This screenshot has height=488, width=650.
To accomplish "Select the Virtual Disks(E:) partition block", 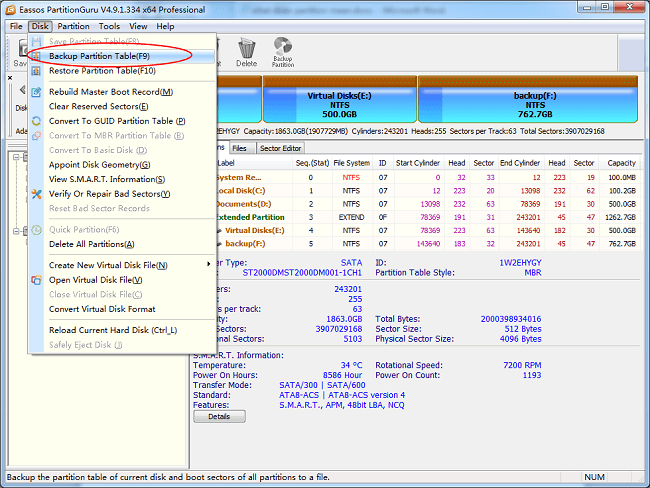I will coord(340,100).
